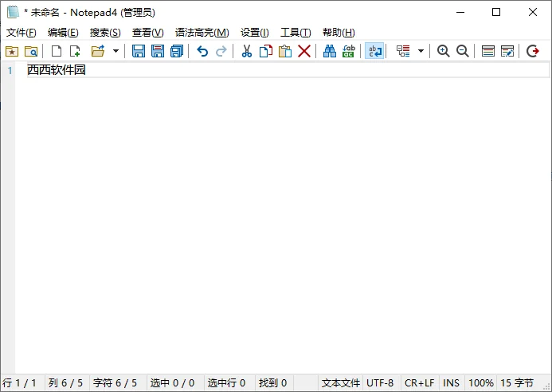Viewport: 552px width, 392px height.
Task: Open new window with plus page icon
Action: [76, 52]
